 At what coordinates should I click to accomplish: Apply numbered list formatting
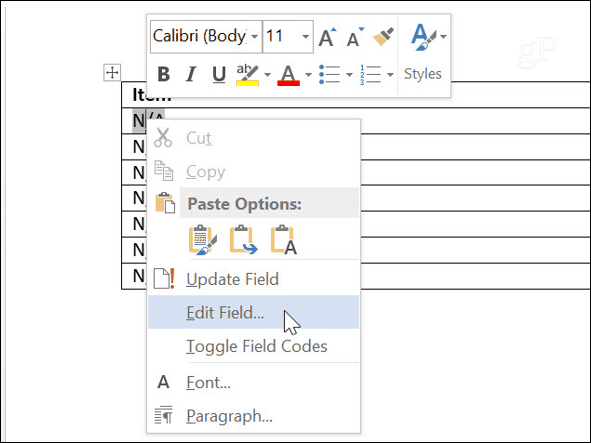(371, 74)
